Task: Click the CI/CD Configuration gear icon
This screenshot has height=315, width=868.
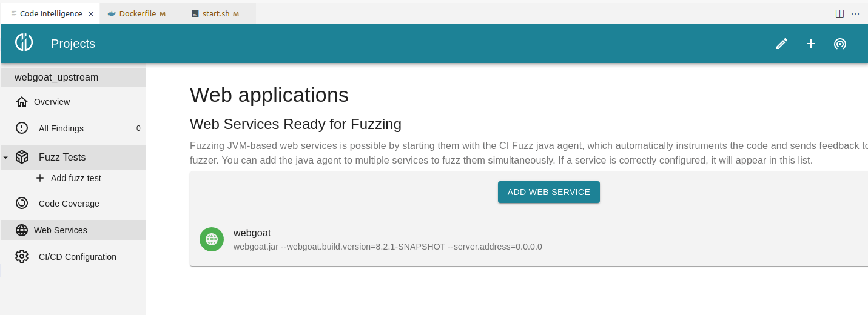Action: coord(22,257)
